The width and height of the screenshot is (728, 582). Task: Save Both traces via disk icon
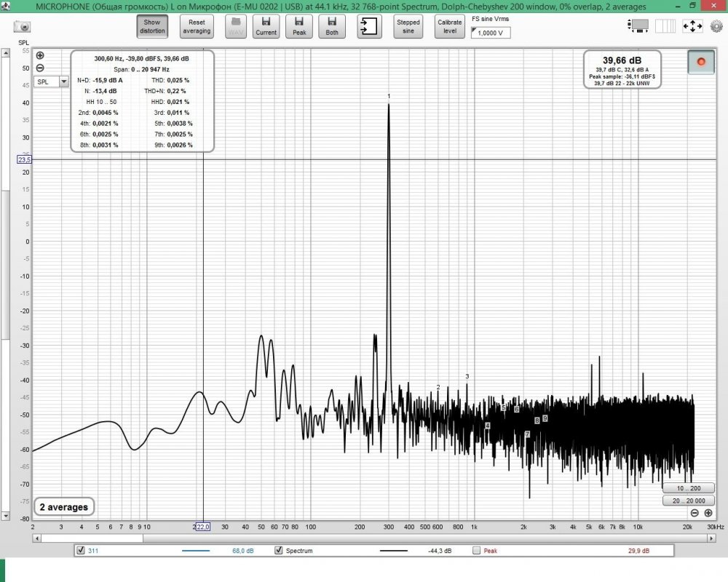(332, 26)
